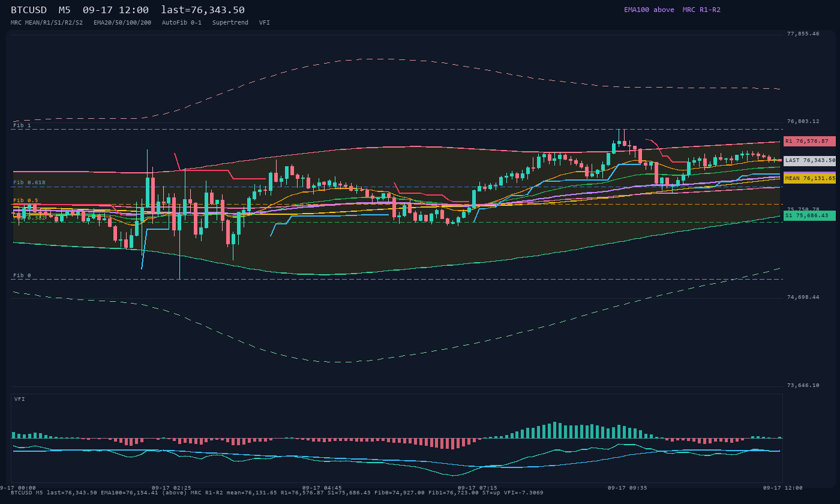Click the Fib 0 level label
This screenshot has width=840, height=504.
pyautogui.click(x=22, y=275)
